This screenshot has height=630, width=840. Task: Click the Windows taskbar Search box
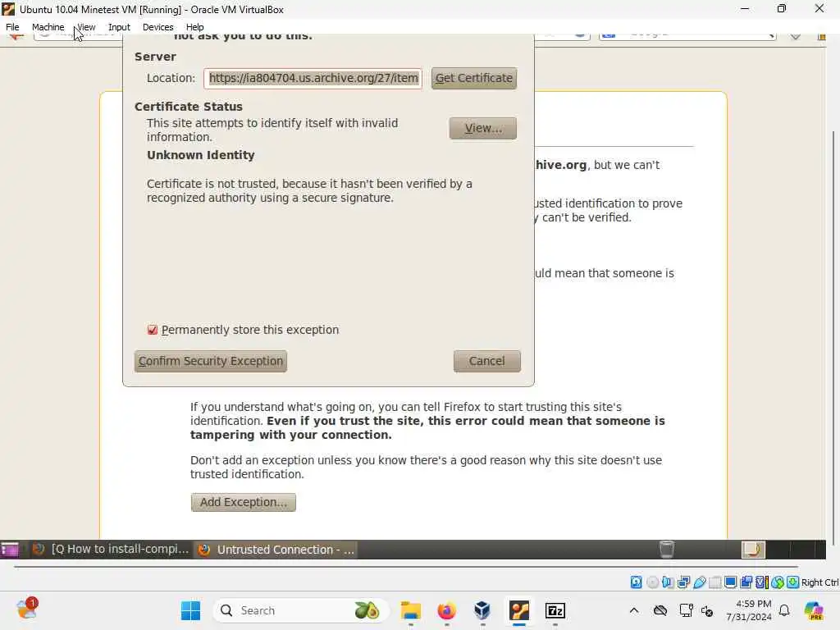[300, 610]
